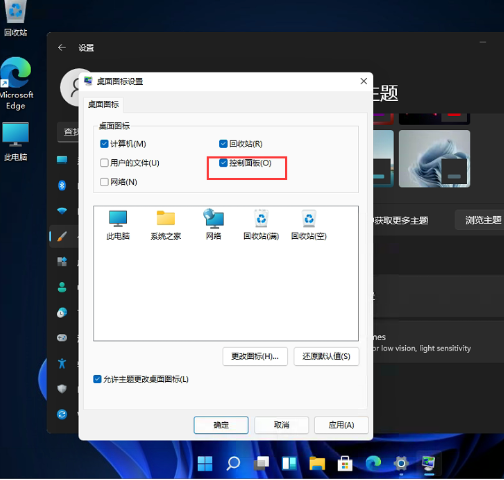Screen dimensions: 504x480
Task: Open File Explorer from the taskbar
Action: coord(317,463)
